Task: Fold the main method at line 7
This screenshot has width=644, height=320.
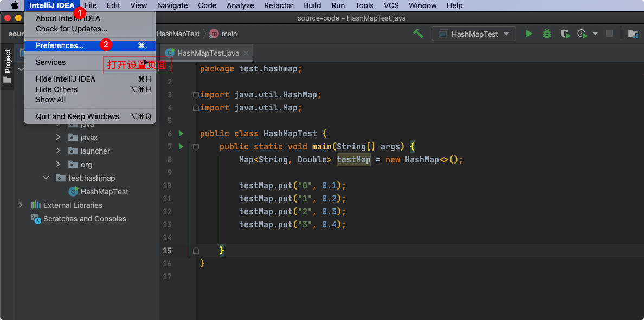Action: [x=196, y=146]
